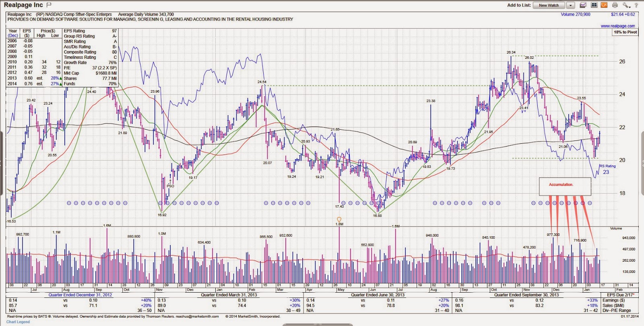Open the wrench tools menu

click(626, 5)
